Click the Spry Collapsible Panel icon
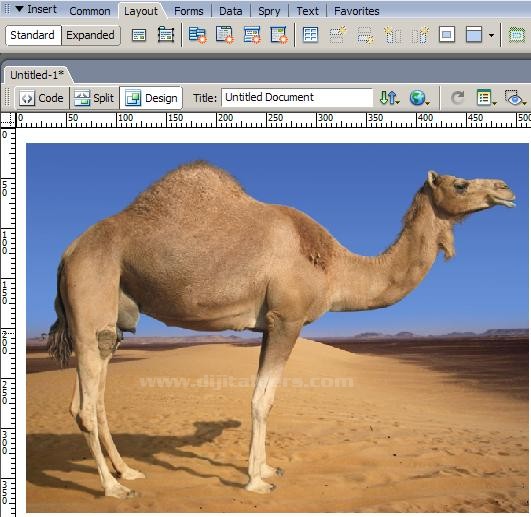Image resolution: width=531 pixels, height=517 pixels. click(x=279, y=35)
